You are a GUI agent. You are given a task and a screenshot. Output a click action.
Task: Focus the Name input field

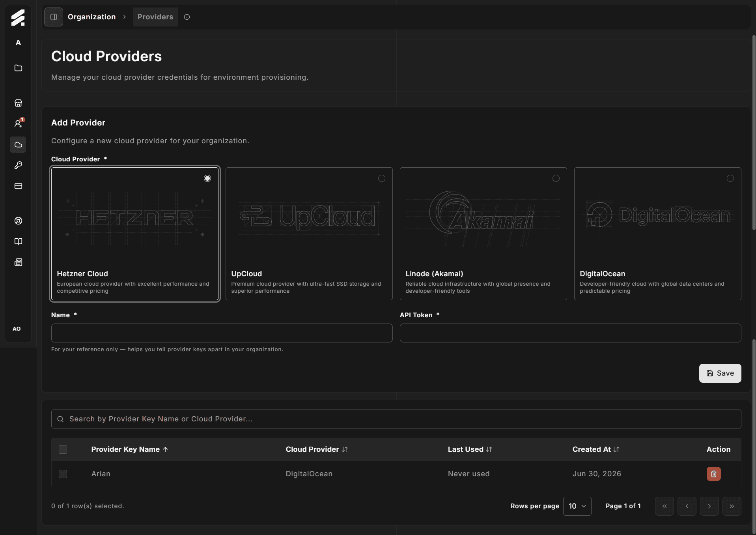point(222,333)
